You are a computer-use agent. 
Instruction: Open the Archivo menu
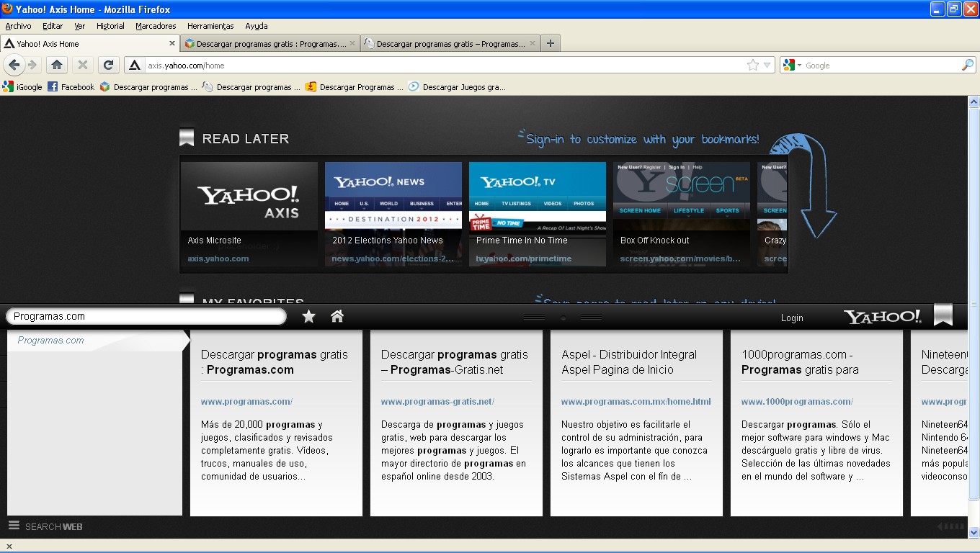click(x=18, y=26)
